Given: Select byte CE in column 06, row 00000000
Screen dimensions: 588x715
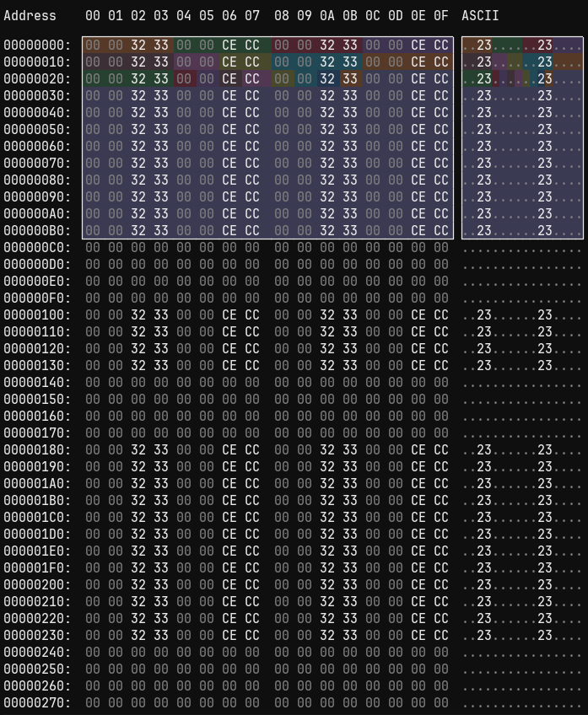Looking at the screenshot, I should click(x=229, y=46).
